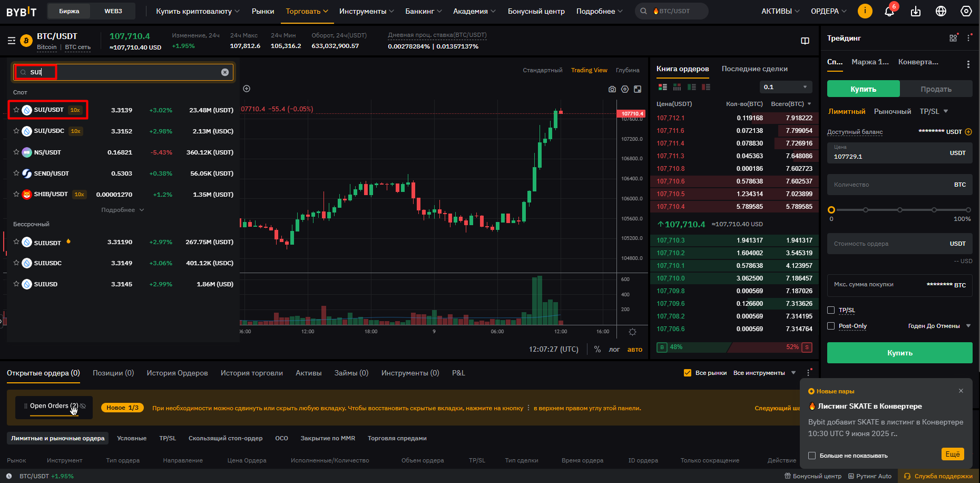This screenshot has width=980, height=483.
Task: Select the order book view icon next to combined
Action: [677, 87]
